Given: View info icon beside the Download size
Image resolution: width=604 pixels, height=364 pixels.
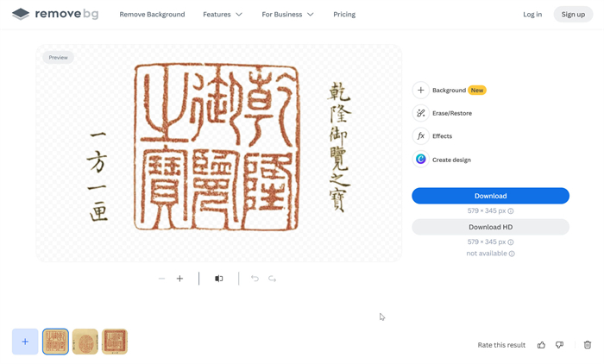Looking at the screenshot, I should click(x=511, y=211).
